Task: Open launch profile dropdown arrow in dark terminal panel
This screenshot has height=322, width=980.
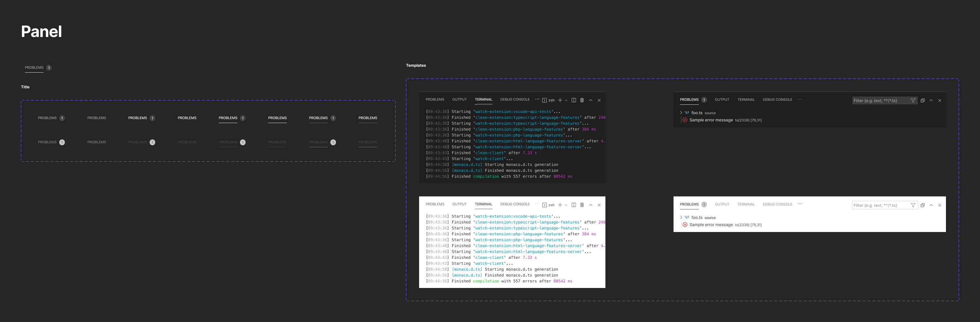Action: click(x=566, y=100)
